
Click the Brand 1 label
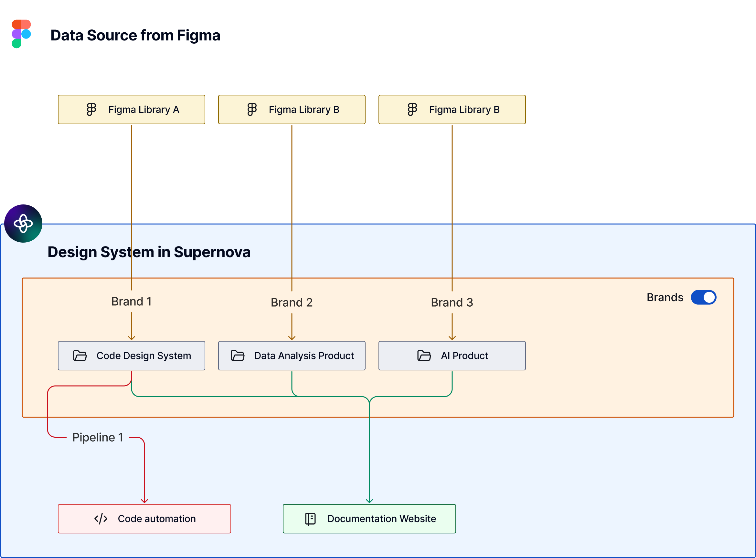132,301
